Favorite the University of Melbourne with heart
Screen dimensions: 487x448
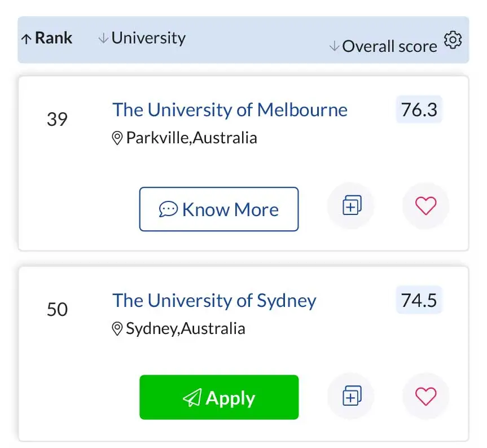pyautogui.click(x=426, y=205)
